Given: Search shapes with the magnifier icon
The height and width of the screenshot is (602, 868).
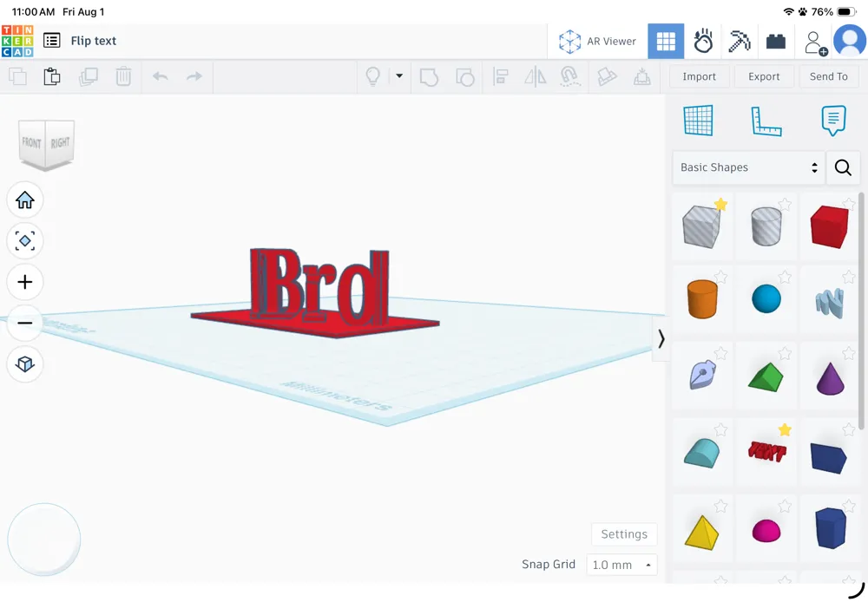Looking at the screenshot, I should click(x=843, y=167).
